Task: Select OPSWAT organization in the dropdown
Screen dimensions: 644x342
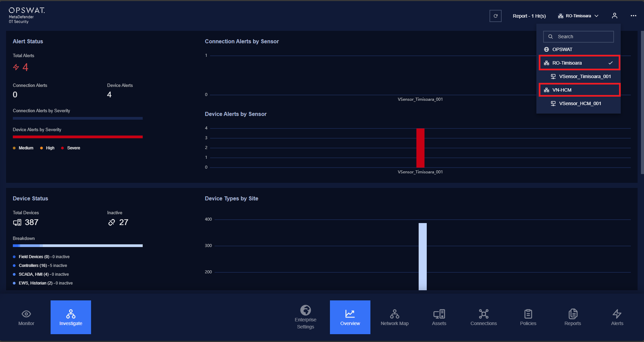Action: tap(578, 50)
